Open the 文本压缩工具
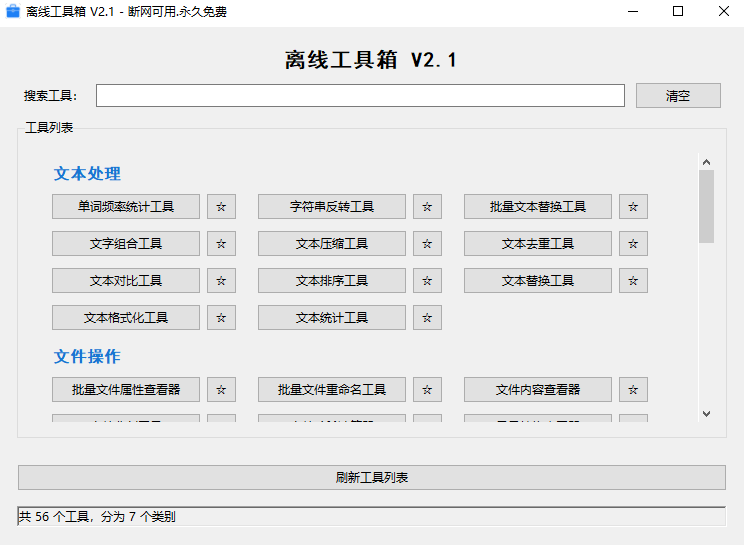 [332, 243]
